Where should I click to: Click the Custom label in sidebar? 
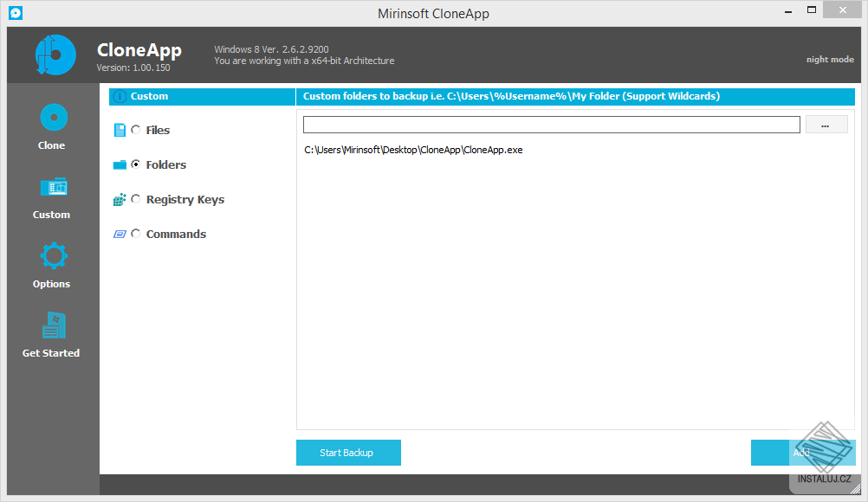(51, 215)
